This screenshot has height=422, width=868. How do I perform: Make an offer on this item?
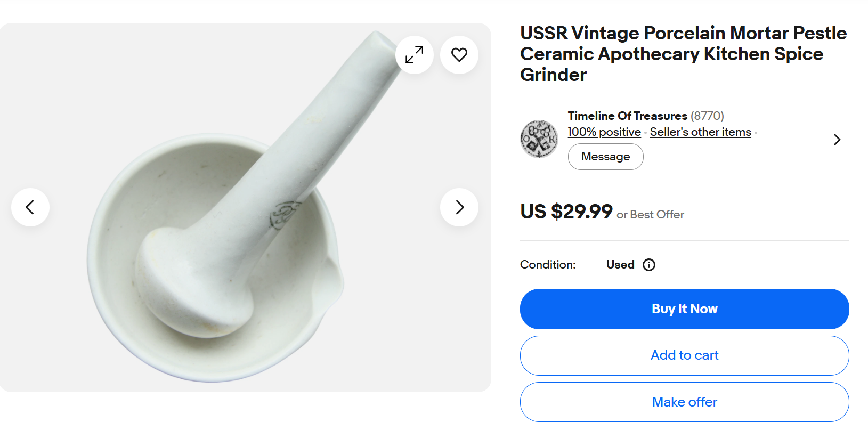[685, 402]
